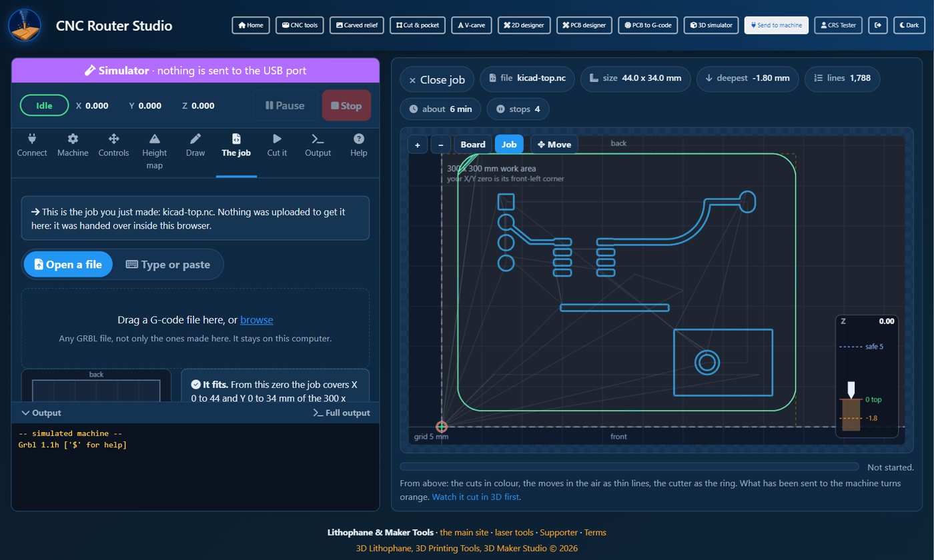Open the Help question-mark tab
The height and width of the screenshot is (560, 934).
pos(359,145)
